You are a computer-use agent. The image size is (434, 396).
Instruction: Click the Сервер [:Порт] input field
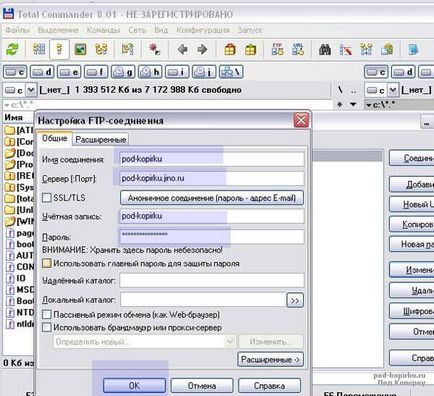tap(212, 178)
